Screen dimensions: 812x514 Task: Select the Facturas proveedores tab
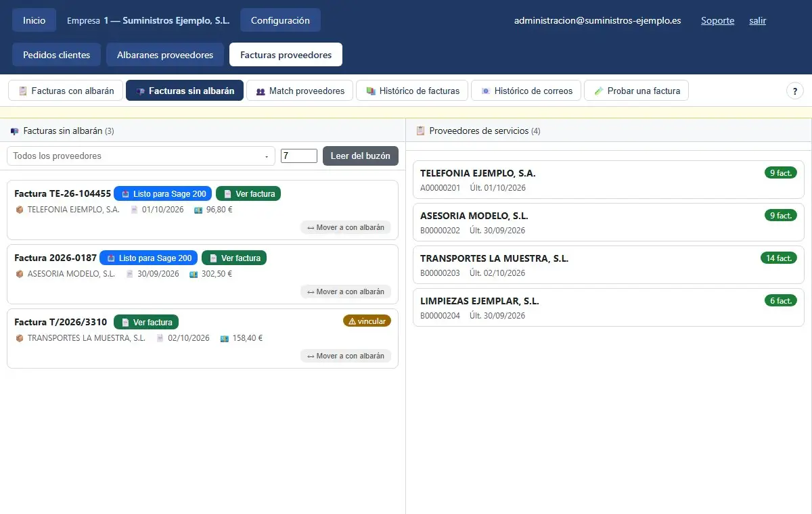tap(286, 55)
